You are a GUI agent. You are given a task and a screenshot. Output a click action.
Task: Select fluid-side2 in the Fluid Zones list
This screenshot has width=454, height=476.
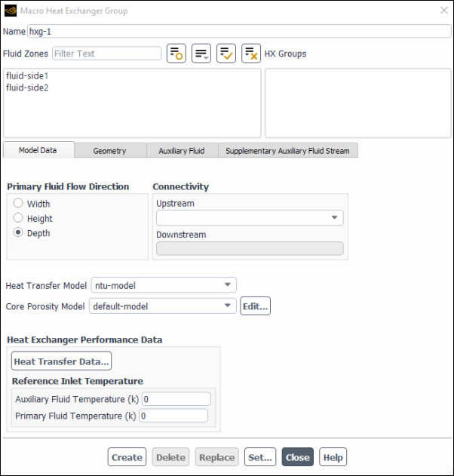pos(27,88)
